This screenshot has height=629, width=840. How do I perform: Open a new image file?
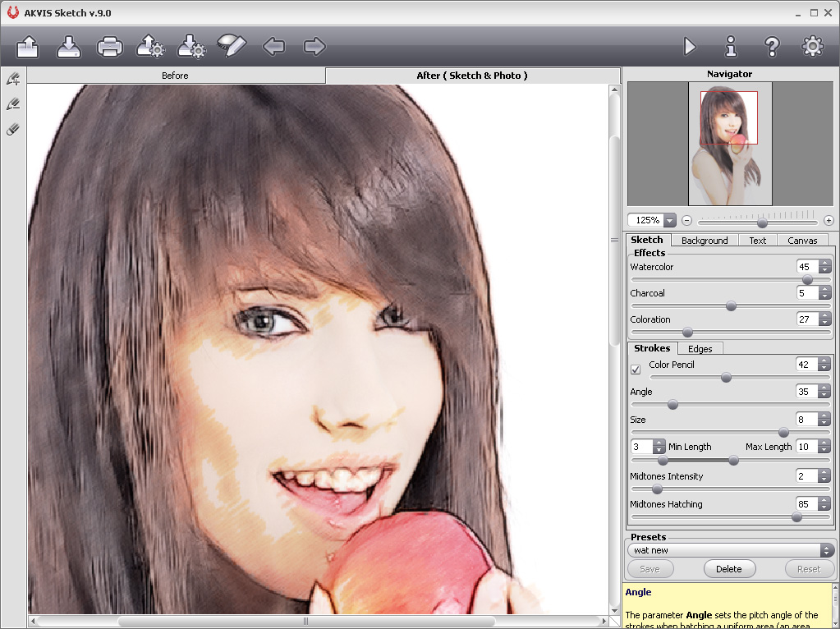[27, 47]
